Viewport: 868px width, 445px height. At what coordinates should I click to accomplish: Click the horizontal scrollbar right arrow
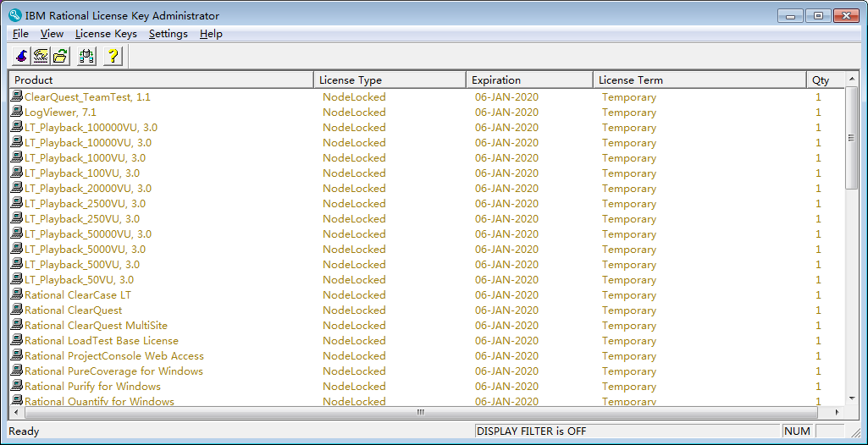pos(837,412)
